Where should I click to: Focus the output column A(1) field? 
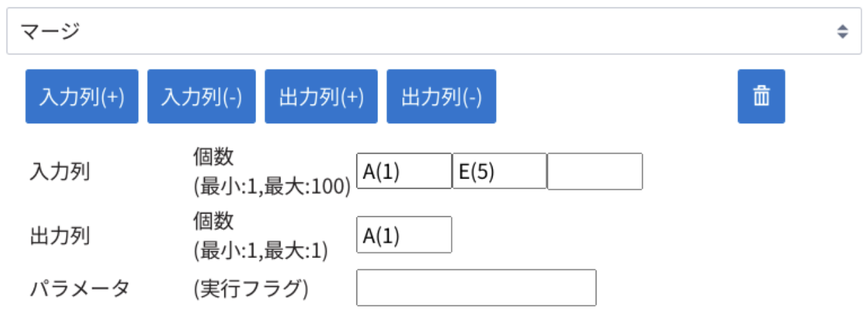pos(404,234)
